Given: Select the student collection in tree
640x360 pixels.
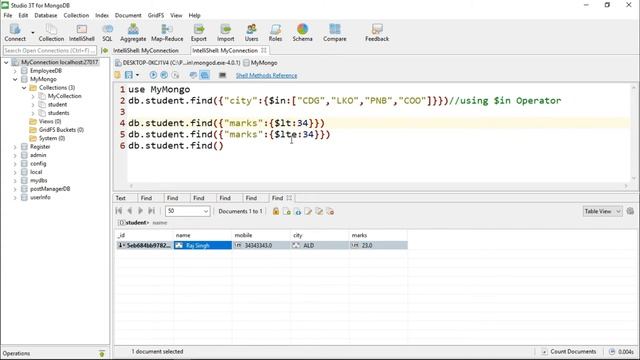Looking at the screenshot, I should click(x=57, y=104).
